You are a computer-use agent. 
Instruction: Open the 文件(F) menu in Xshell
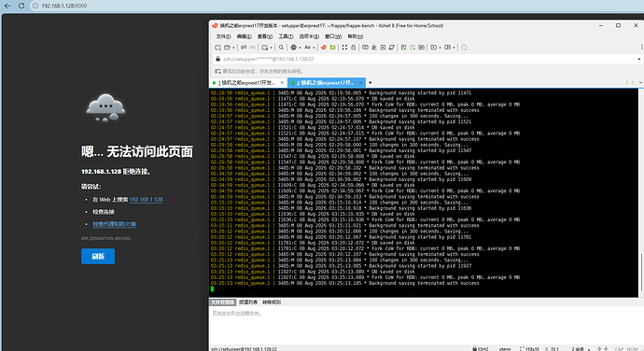coord(223,36)
